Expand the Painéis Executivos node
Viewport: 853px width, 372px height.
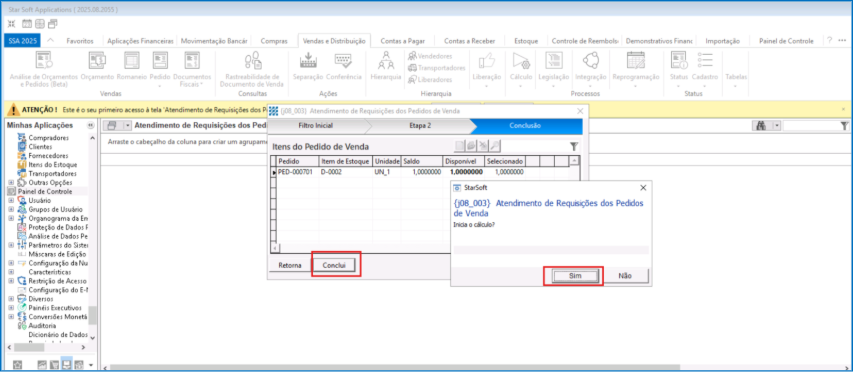[10, 308]
